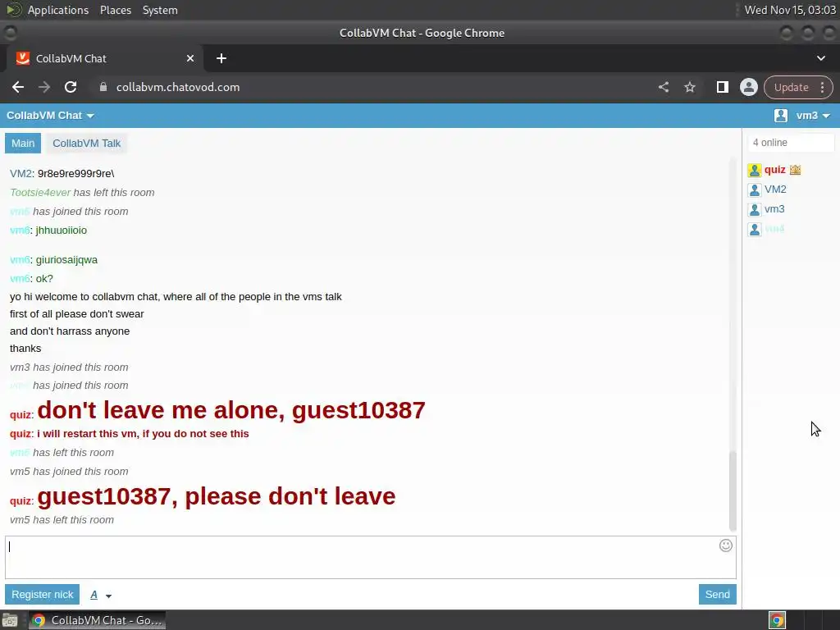Close the CollabVM Chat tab
840x630 pixels.
190,58
